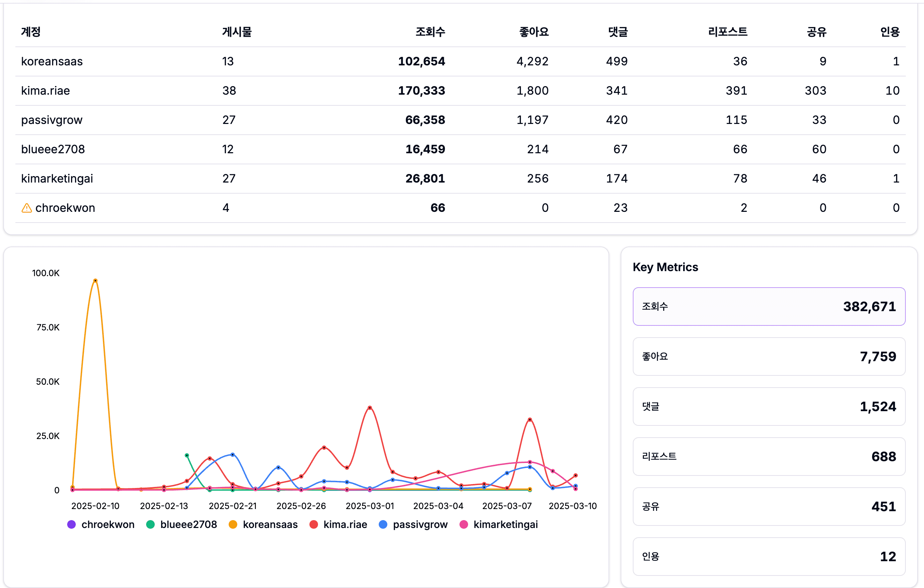Sort by the 좋아요 table column header

point(534,32)
